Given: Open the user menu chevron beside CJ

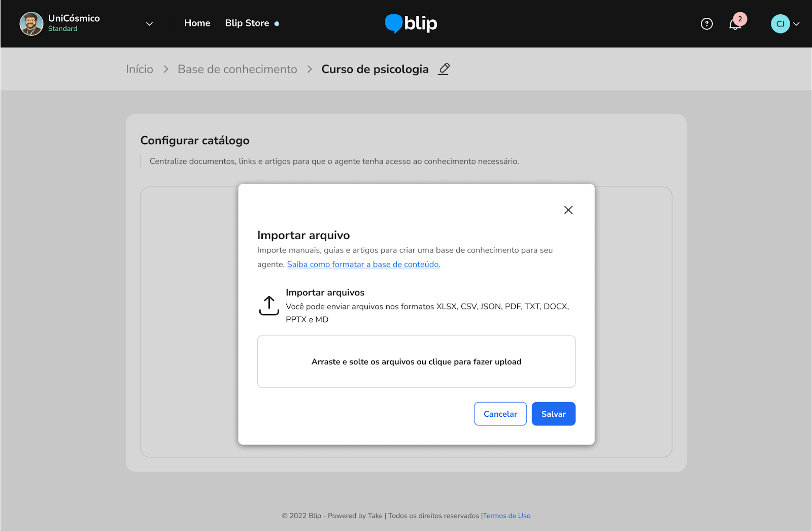Looking at the screenshot, I should coord(797,24).
